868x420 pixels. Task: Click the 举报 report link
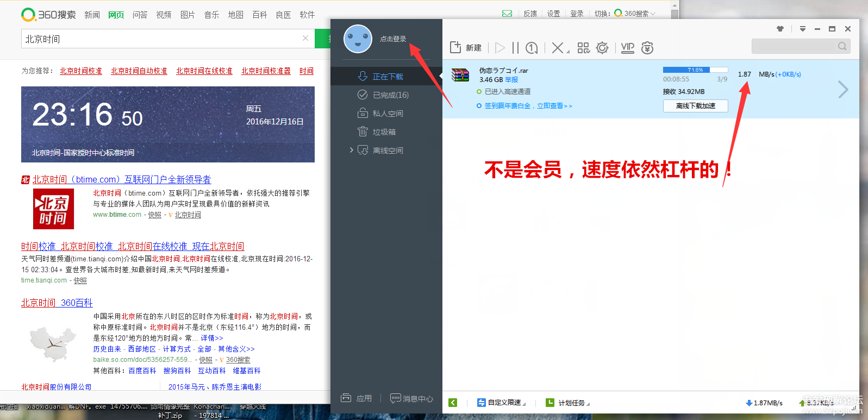point(511,80)
